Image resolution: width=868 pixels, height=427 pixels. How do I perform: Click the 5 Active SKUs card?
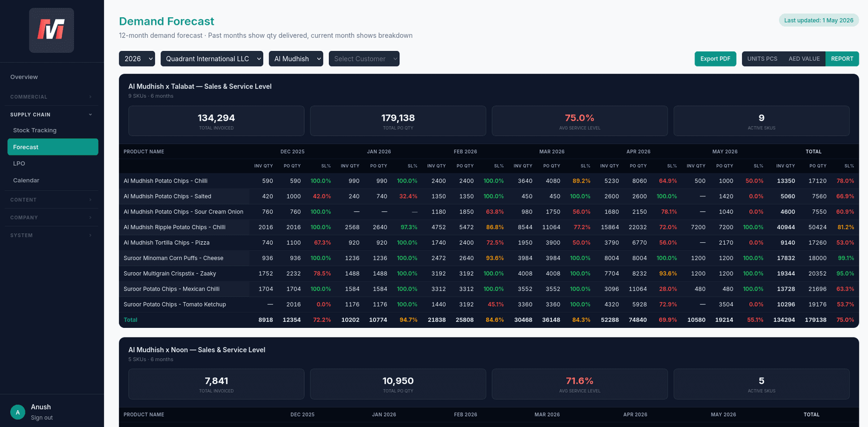(761, 384)
